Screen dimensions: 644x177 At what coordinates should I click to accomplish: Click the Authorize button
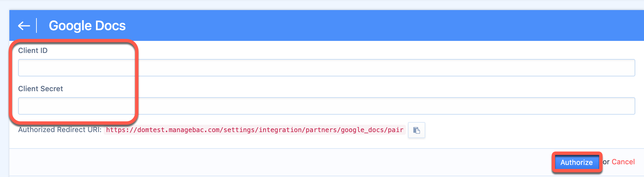click(576, 162)
